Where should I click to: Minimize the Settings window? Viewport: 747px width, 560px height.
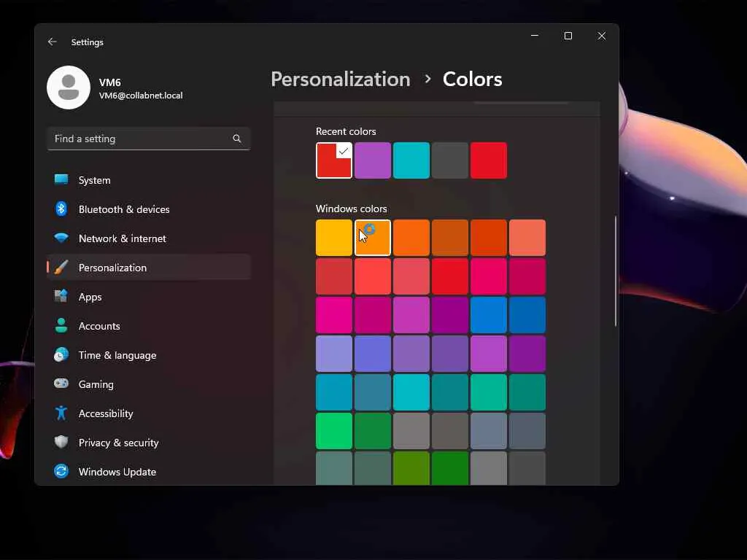[535, 36]
